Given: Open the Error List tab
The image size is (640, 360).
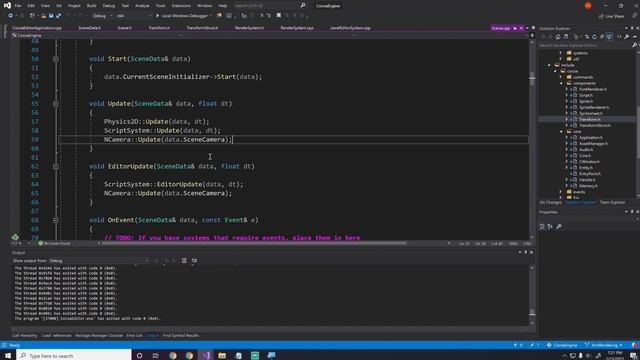Looking at the screenshot, I should (x=134, y=336).
